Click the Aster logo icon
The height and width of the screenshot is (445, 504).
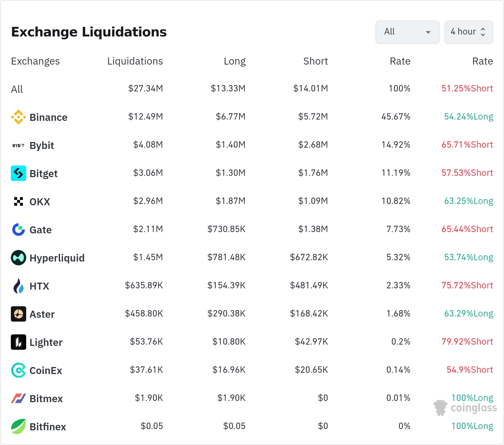(x=19, y=314)
